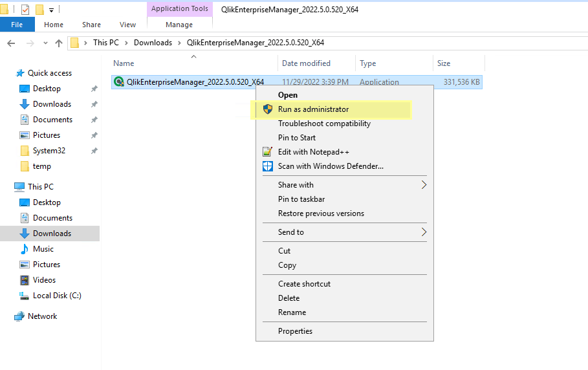Click the Desktop icon under Quick access
The image size is (588, 370).
click(x=25, y=89)
